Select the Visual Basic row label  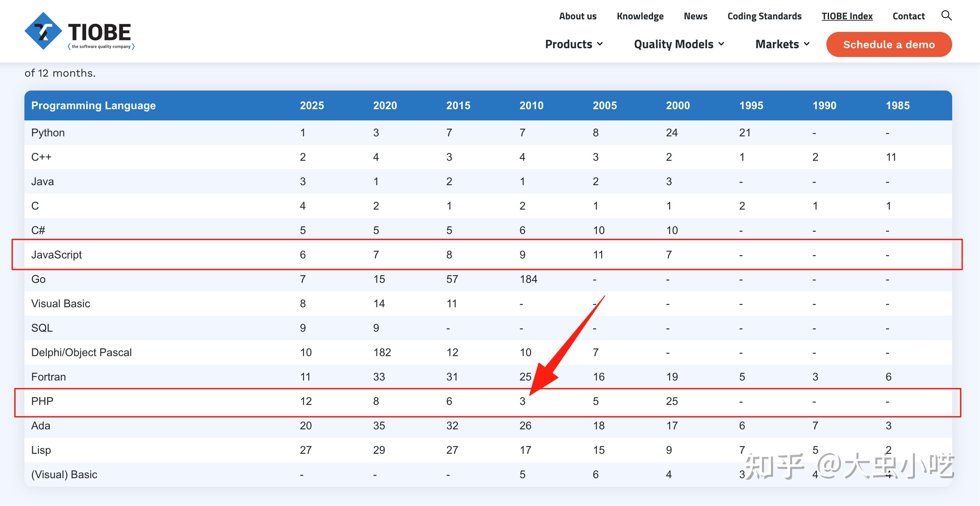[60, 303]
